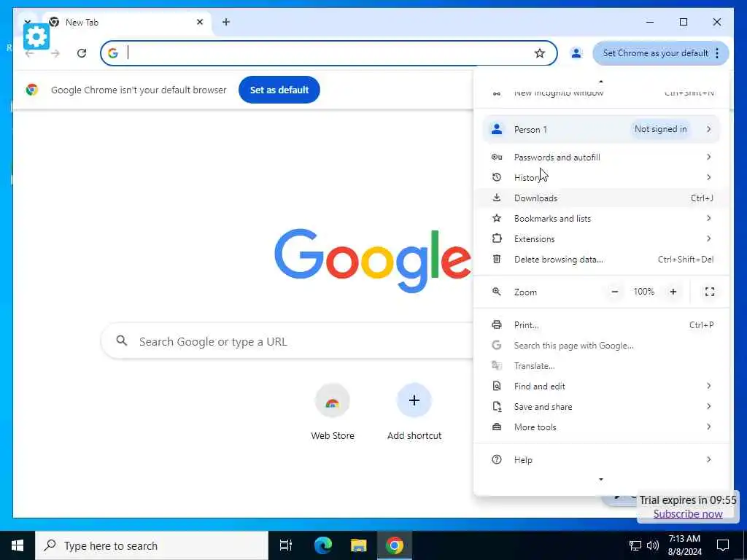Select the Person 1 menu entry

click(x=602, y=129)
